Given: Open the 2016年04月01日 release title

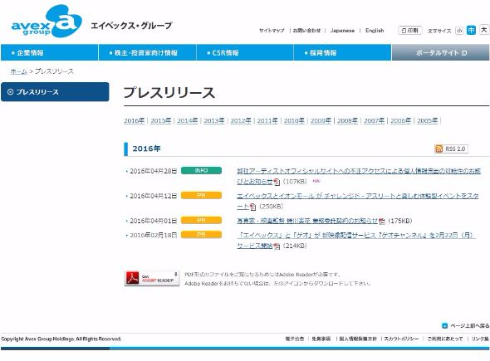Looking at the screenshot, I should [x=307, y=221].
